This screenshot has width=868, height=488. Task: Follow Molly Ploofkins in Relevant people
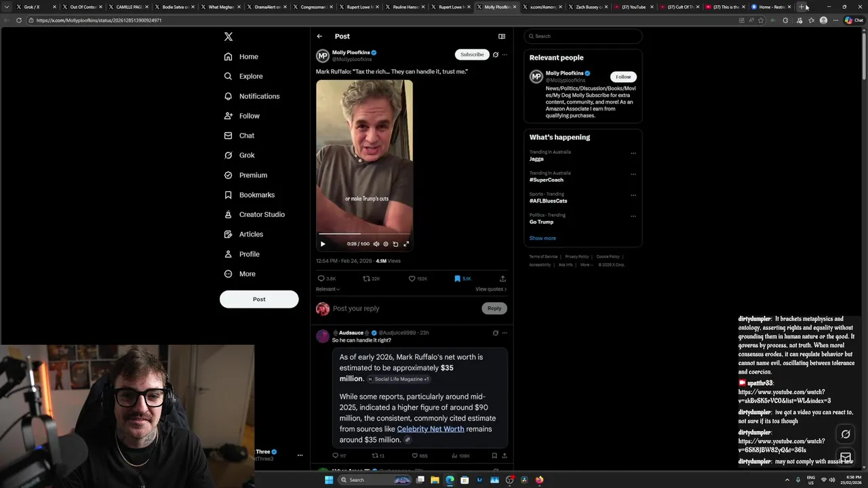coord(623,77)
